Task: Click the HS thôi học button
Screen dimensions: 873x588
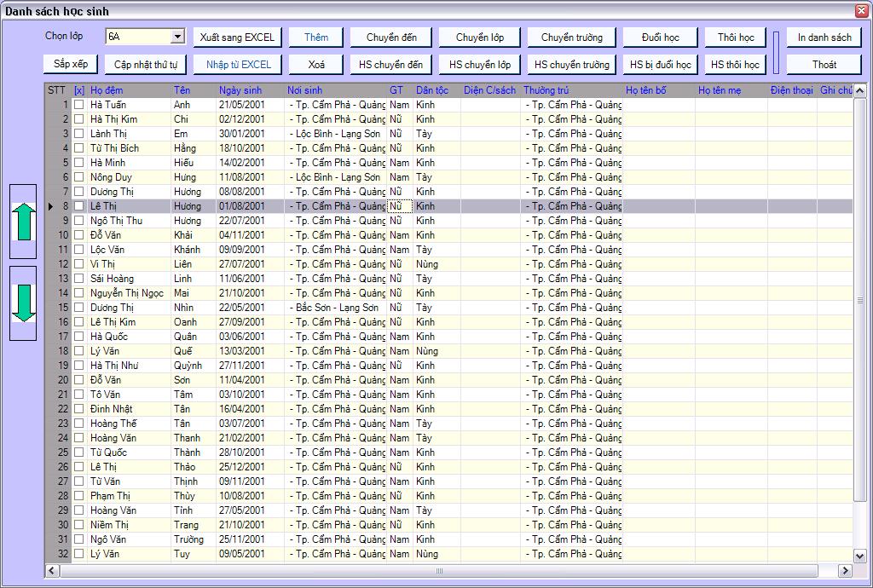Action: (x=736, y=65)
